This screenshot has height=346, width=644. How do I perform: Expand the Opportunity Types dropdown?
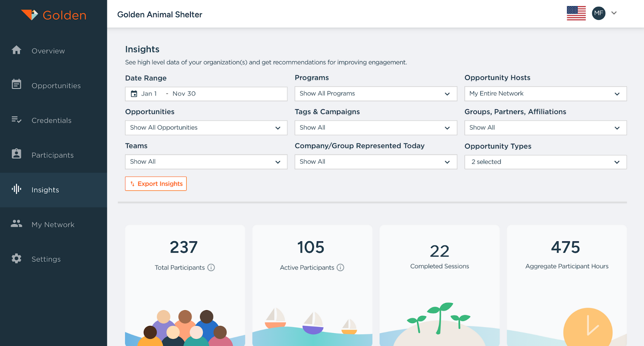coord(545,162)
